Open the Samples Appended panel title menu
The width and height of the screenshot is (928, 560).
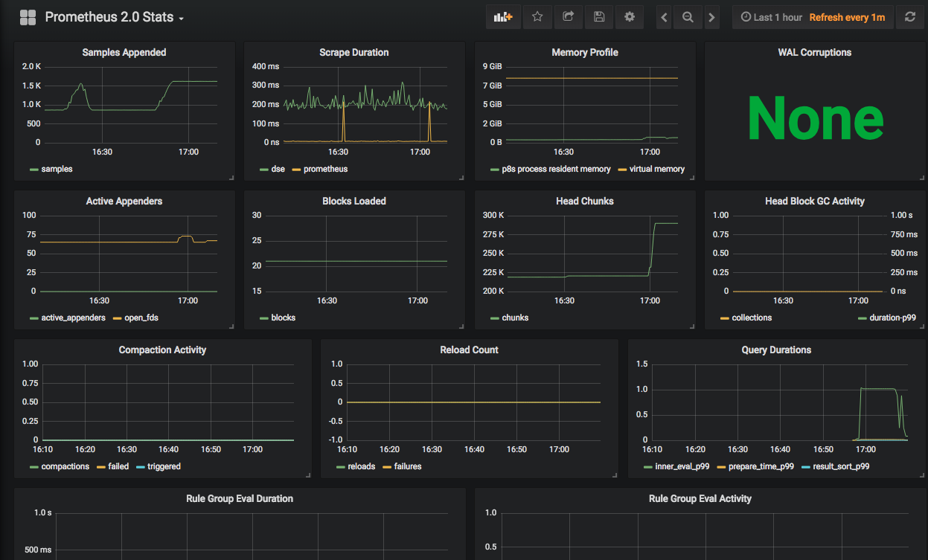(x=124, y=53)
